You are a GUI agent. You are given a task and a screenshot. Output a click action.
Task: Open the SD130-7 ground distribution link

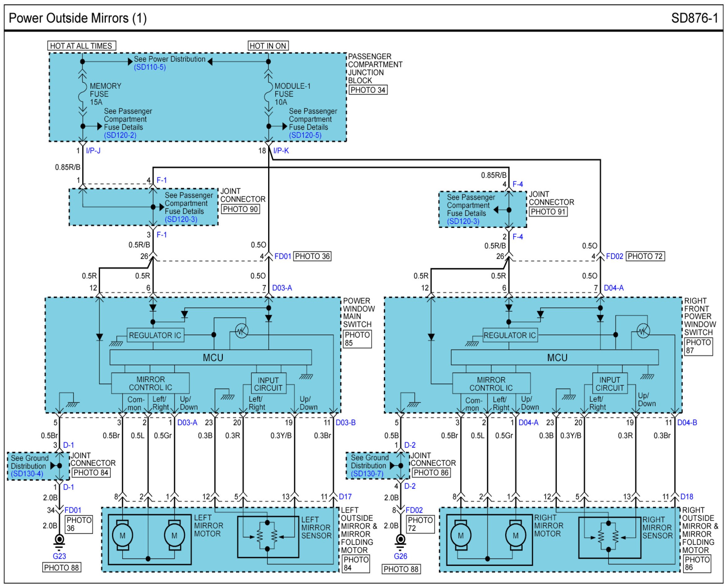(x=367, y=474)
